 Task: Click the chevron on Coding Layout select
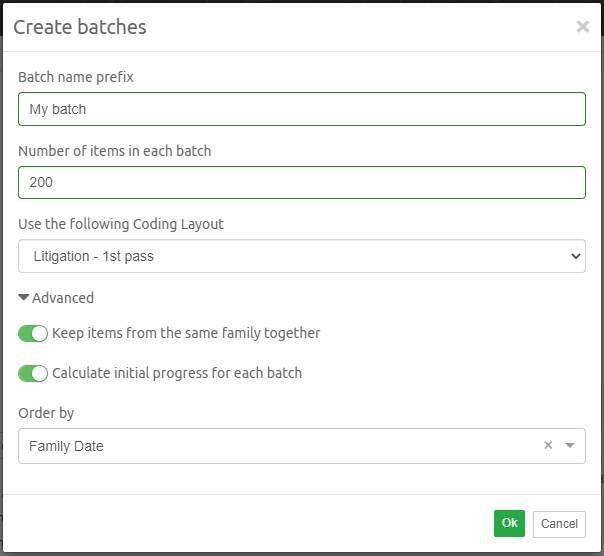click(x=575, y=256)
